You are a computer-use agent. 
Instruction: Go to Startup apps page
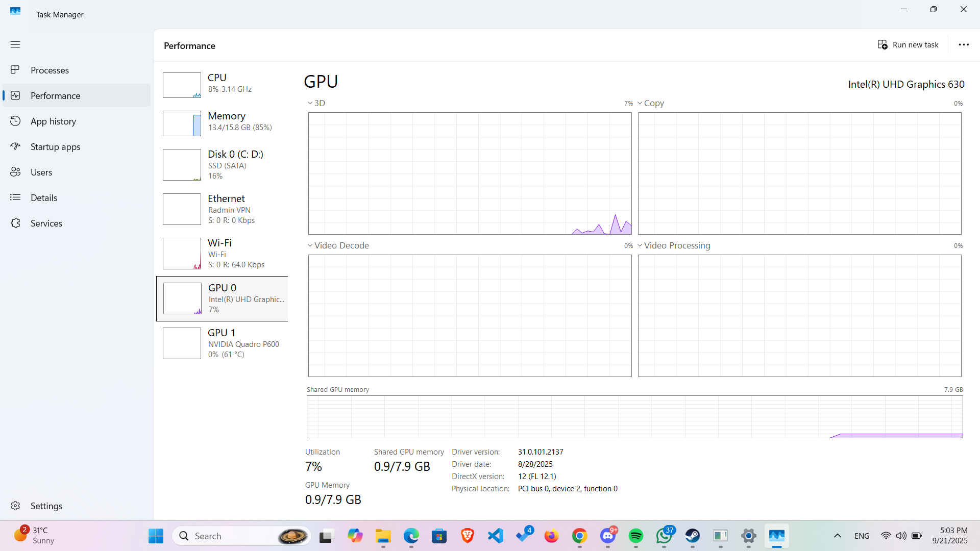55,147
